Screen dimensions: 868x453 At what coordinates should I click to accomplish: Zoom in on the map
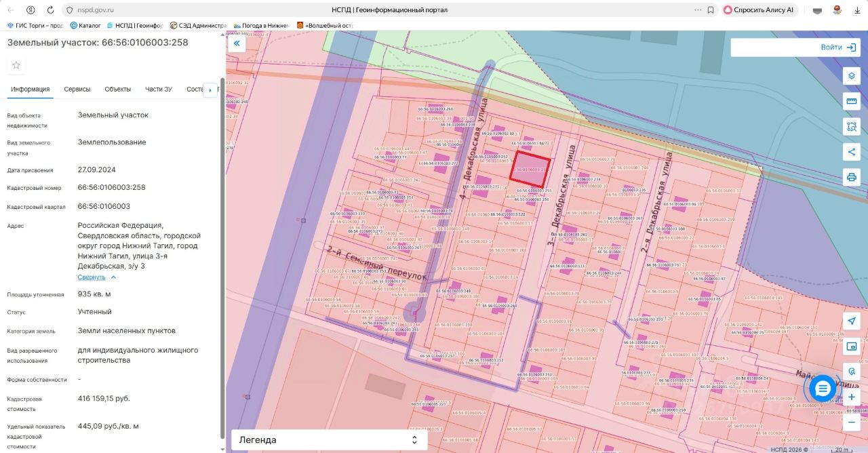[x=851, y=397]
